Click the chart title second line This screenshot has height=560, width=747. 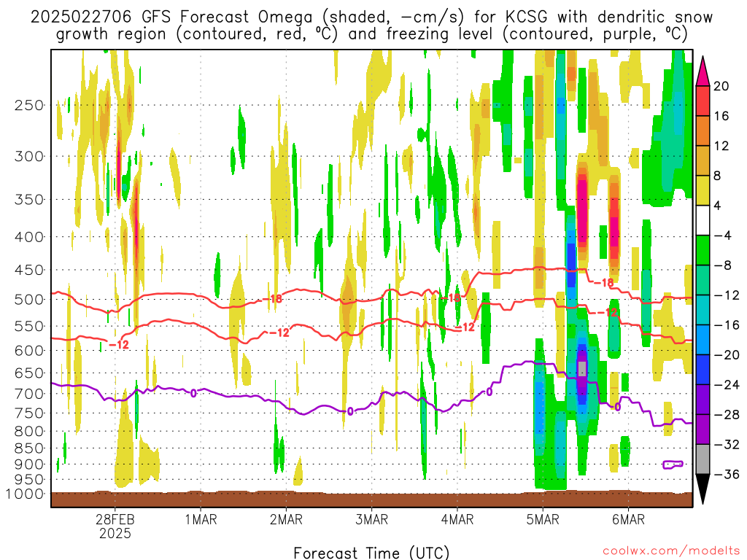pyautogui.click(x=371, y=34)
